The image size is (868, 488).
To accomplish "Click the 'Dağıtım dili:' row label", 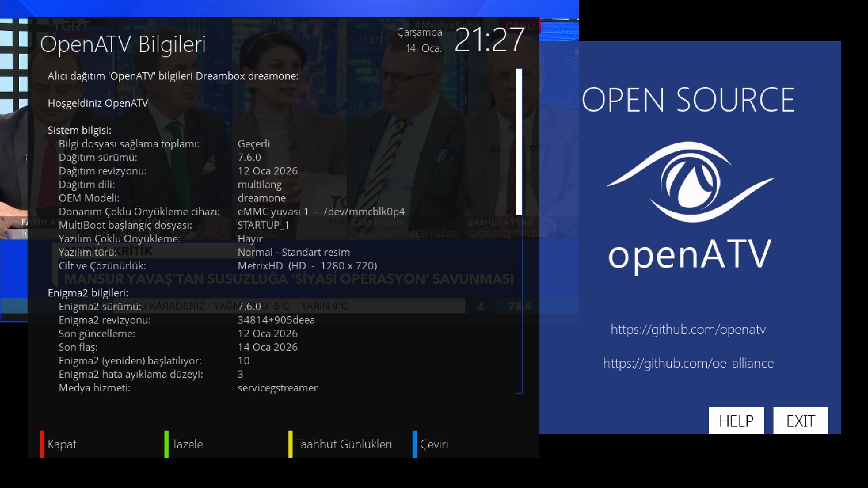I will coord(87,185).
